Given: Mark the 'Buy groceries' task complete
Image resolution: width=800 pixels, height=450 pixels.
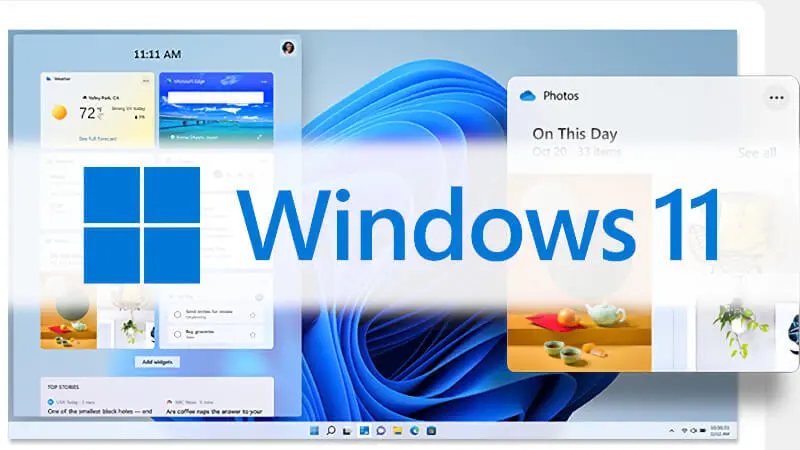Looking at the screenshot, I should pos(178,335).
